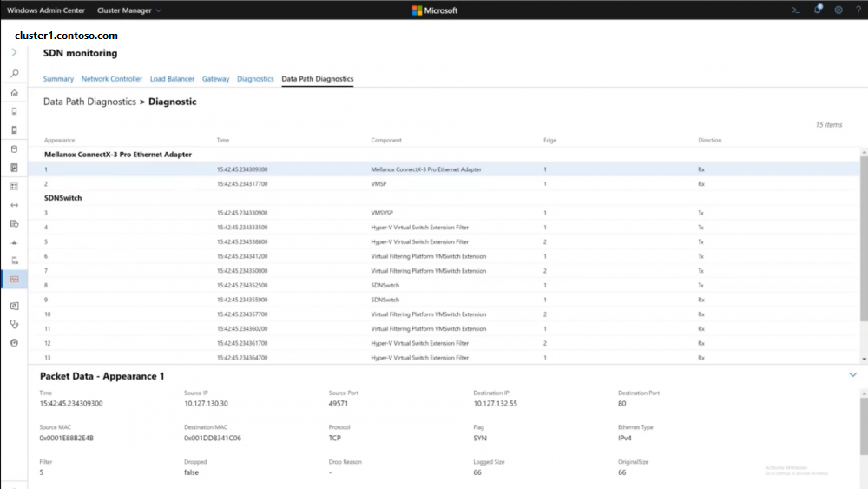Collapse the SDNSwitch group header

click(63, 198)
